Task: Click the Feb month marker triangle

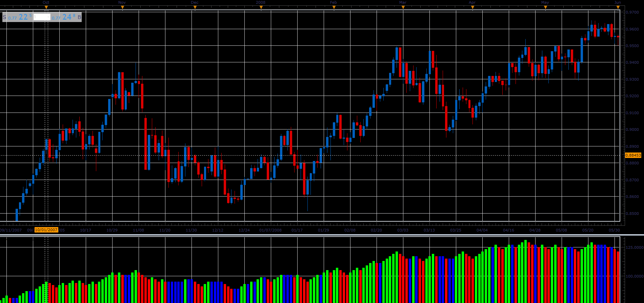Action: tap(334, 7)
